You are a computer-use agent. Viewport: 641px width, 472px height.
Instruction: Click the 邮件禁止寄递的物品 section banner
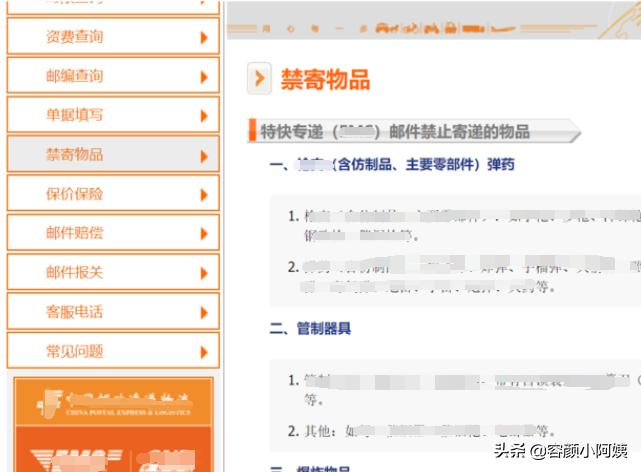tap(414, 131)
